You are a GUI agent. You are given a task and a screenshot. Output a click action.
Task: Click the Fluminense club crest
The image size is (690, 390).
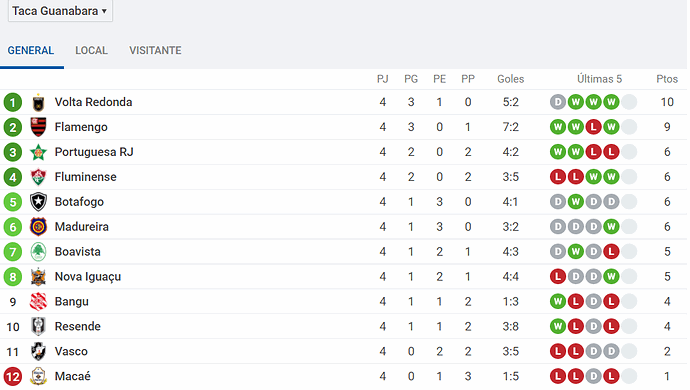point(38,177)
